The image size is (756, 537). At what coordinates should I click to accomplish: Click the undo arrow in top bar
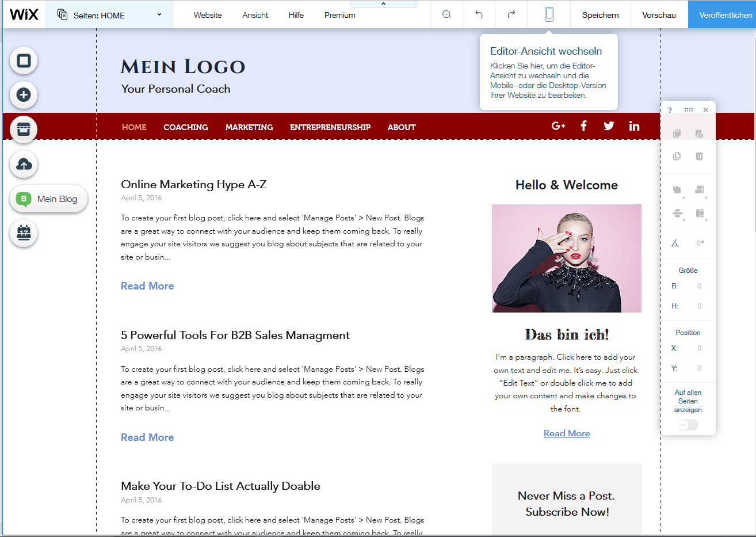point(479,14)
